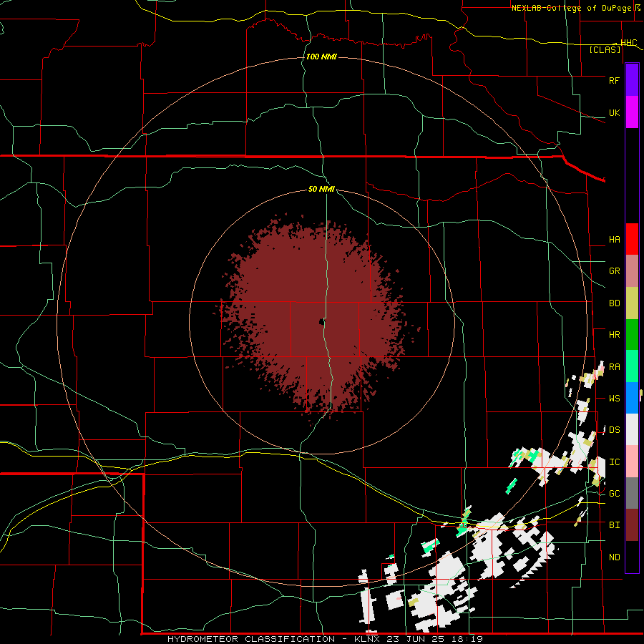
Task: Click the ND legend label
Action: click(614, 557)
